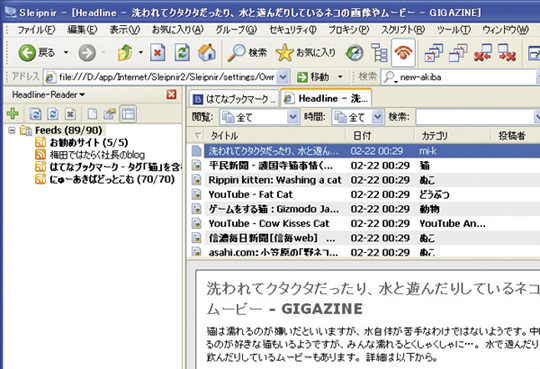
Task: Collapse the Feeds (89/90) tree node
Action: pos(12,130)
